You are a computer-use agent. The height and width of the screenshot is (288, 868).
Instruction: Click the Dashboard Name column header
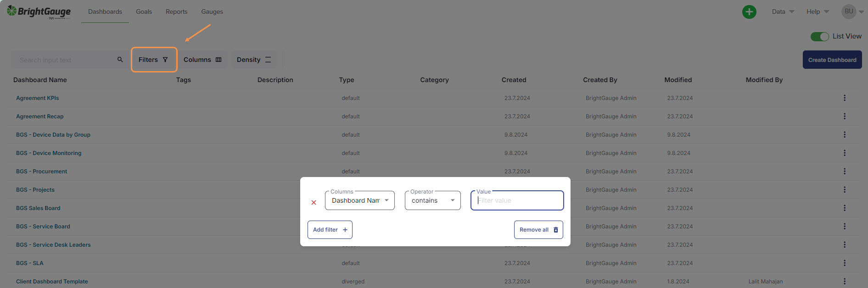click(40, 80)
